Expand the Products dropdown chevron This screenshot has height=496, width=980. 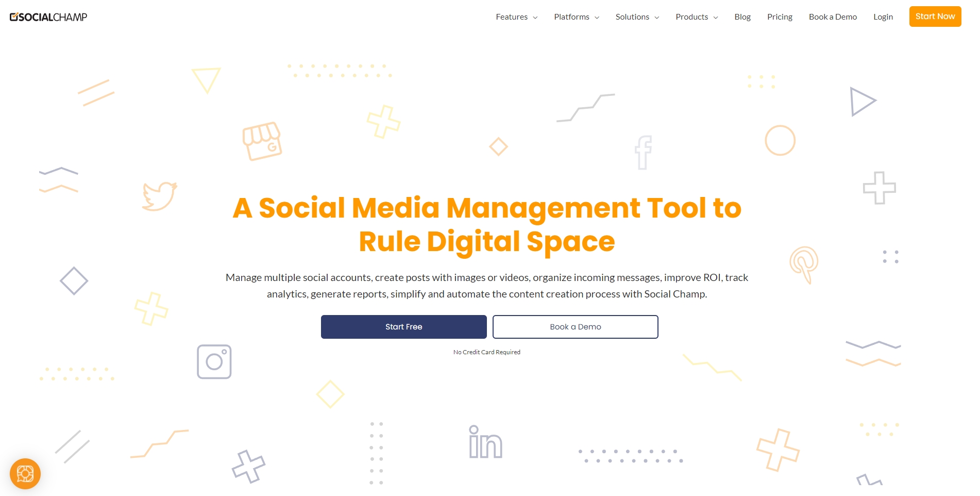point(715,18)
